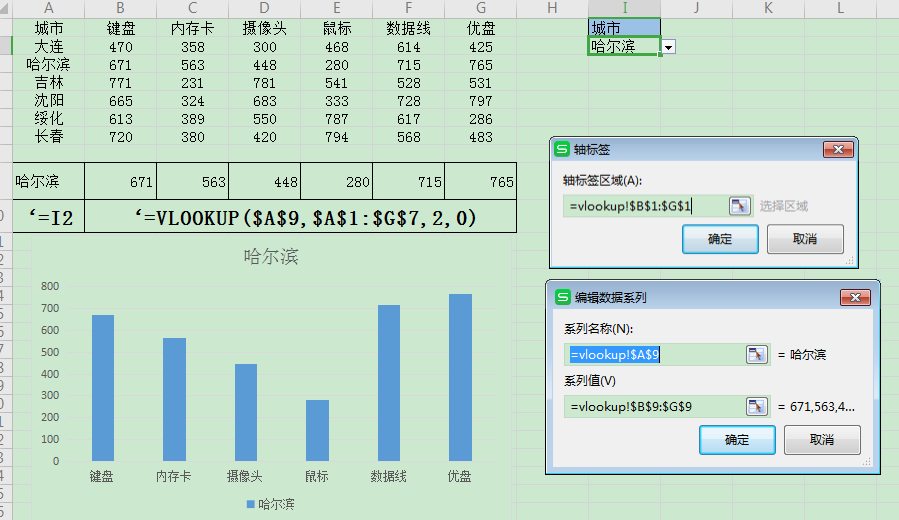Image resolution: width=899 pixels, height=520 pixels.
Task: Select the 内存卡 bar in the chart
Action: point(174,400)
